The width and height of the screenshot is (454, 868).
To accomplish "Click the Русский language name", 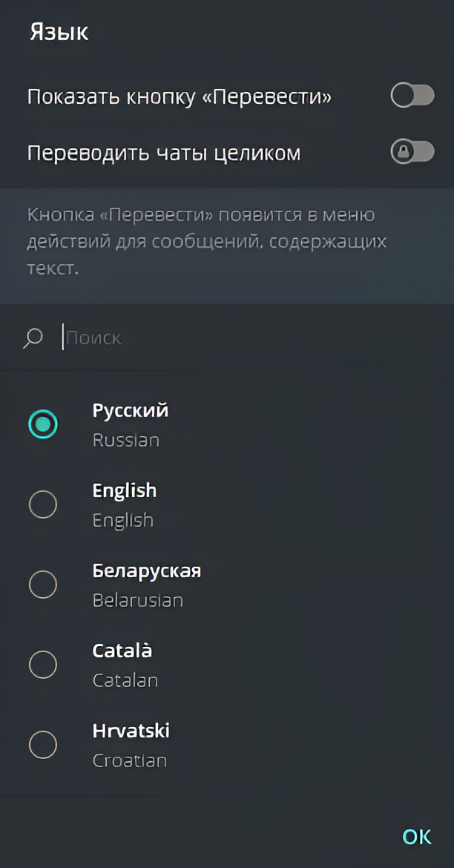I will 131,410.
